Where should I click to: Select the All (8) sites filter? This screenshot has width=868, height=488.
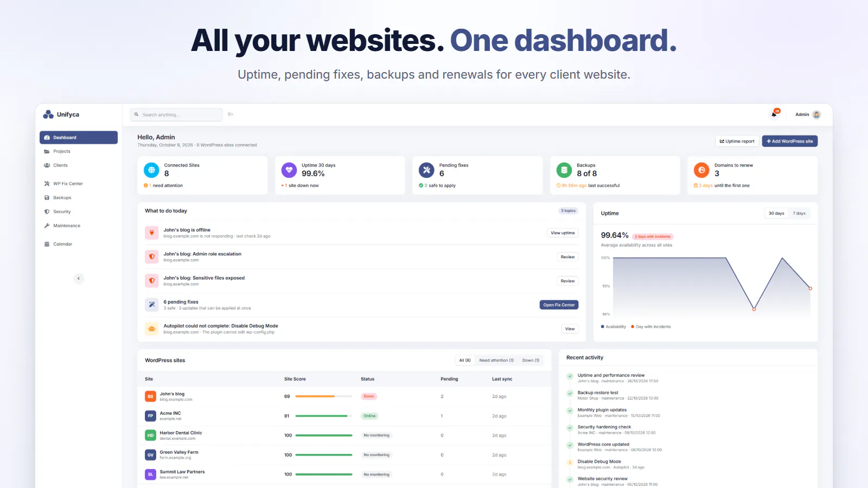pyautogui.click(x=465, y=360)
